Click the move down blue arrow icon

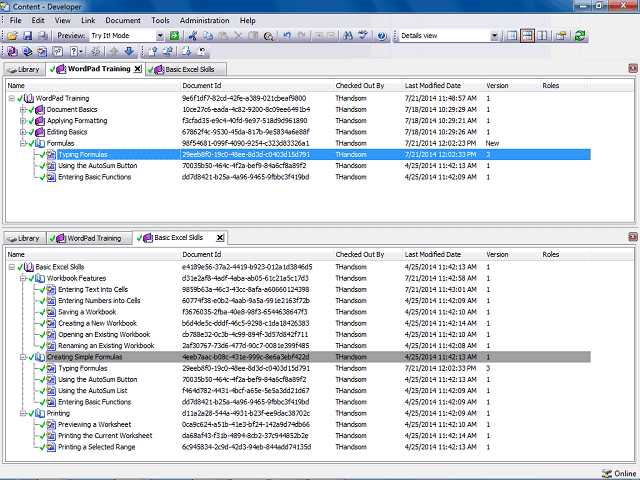tap(129, 51)
